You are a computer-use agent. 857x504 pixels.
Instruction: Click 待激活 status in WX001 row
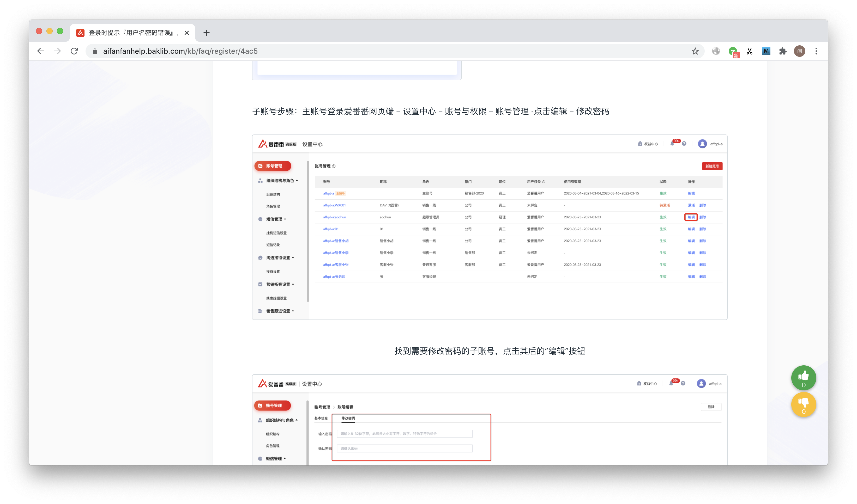665,205
